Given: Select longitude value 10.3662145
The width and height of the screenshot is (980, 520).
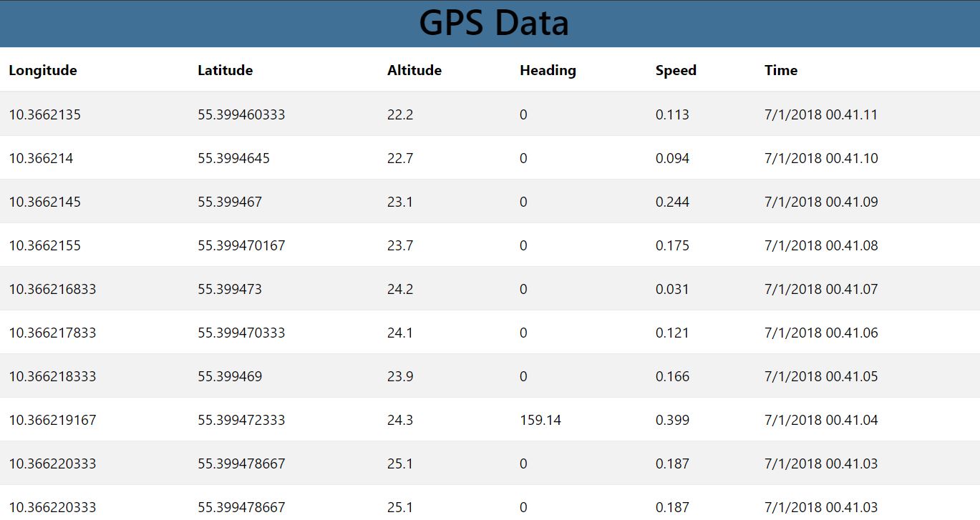Looking at the screenshot, I should 44,202.
